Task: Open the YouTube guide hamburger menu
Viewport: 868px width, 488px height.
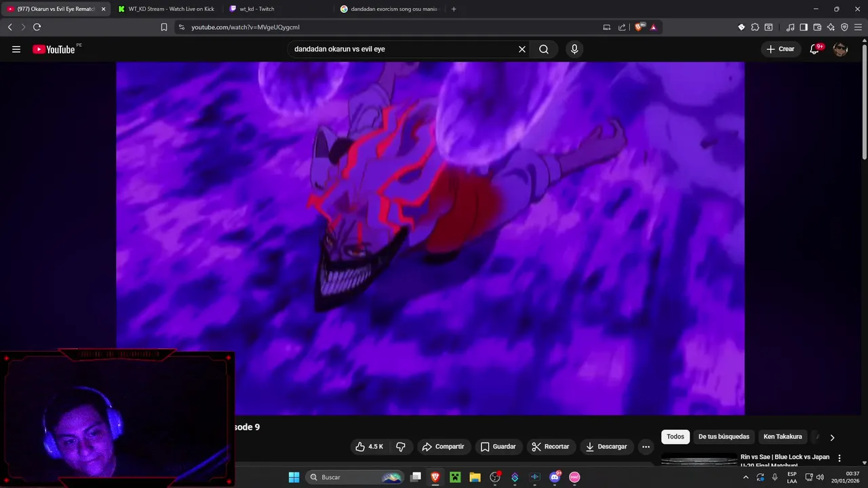Action: (16, 49)
